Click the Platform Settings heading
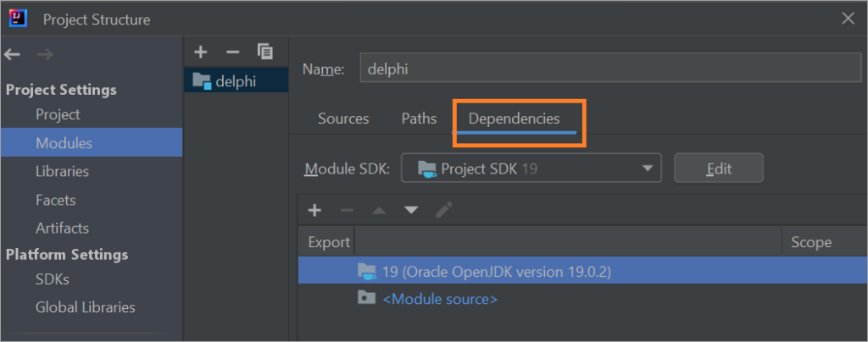The height and width of the screenshot is (342, 868). pos(66,255)
